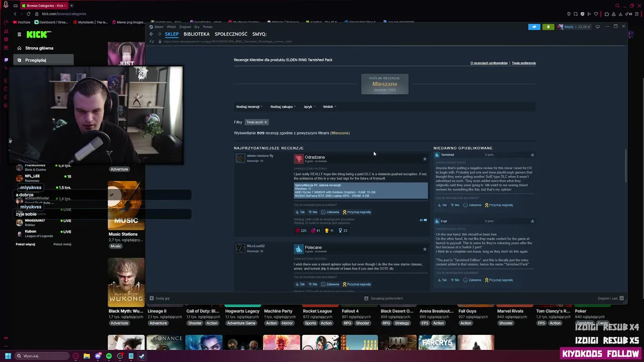Go back in the Steam window

(151, 34)
